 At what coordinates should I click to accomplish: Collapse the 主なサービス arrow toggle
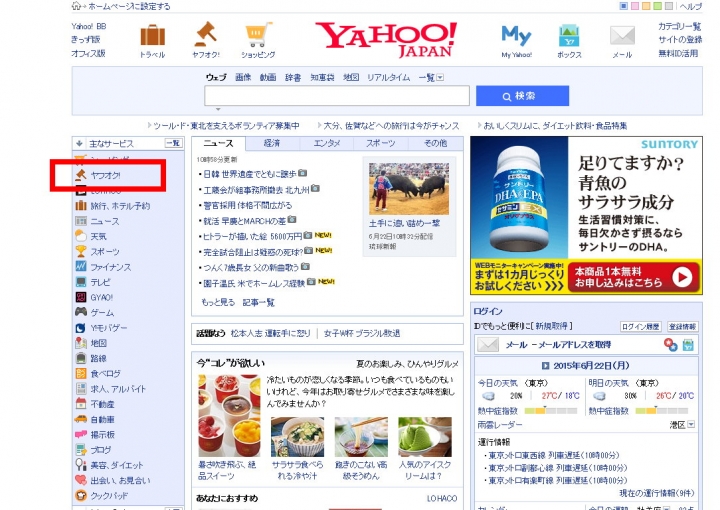[79, 144]
